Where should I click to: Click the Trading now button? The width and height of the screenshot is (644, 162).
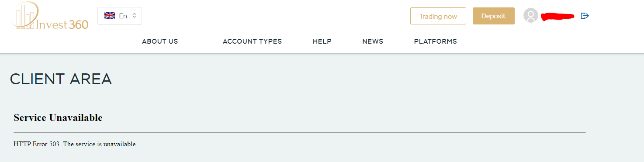pos(438,16)
